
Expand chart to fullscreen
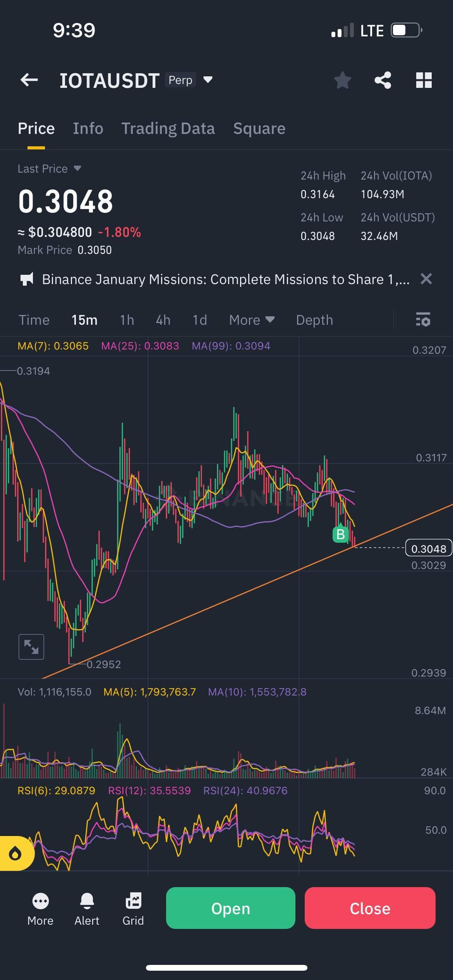click(x=31, y=647)
